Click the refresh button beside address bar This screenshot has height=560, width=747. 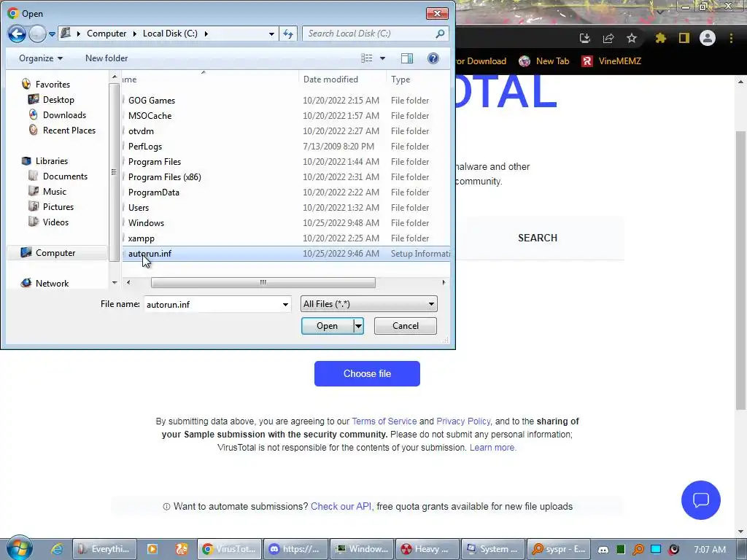288,34
